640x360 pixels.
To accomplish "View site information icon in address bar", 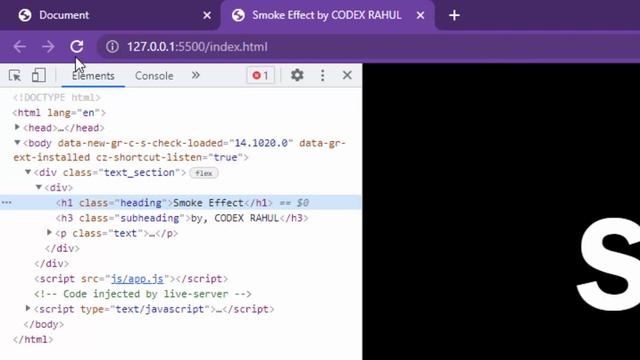I will pyautogui.click(x=112, y=47).
